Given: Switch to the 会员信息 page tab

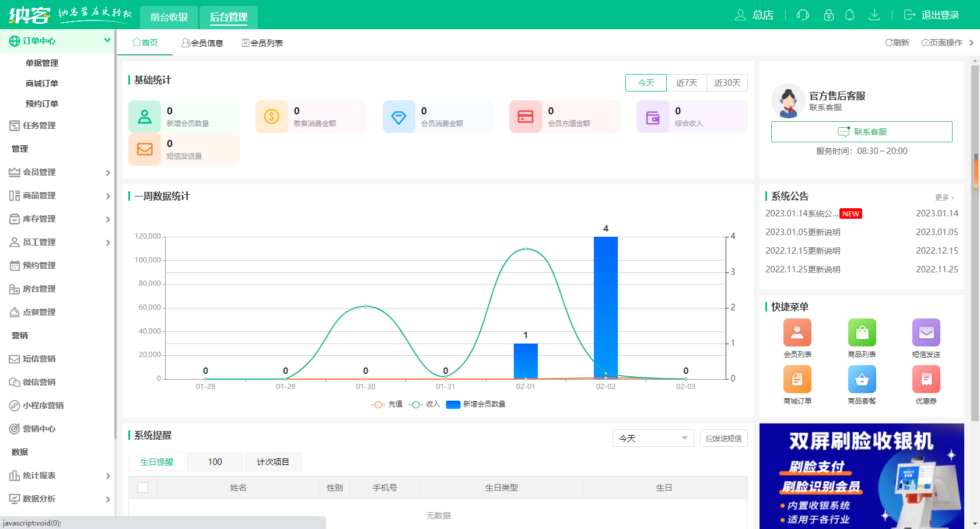Looking at the screenshot, I should coord(202,43).
